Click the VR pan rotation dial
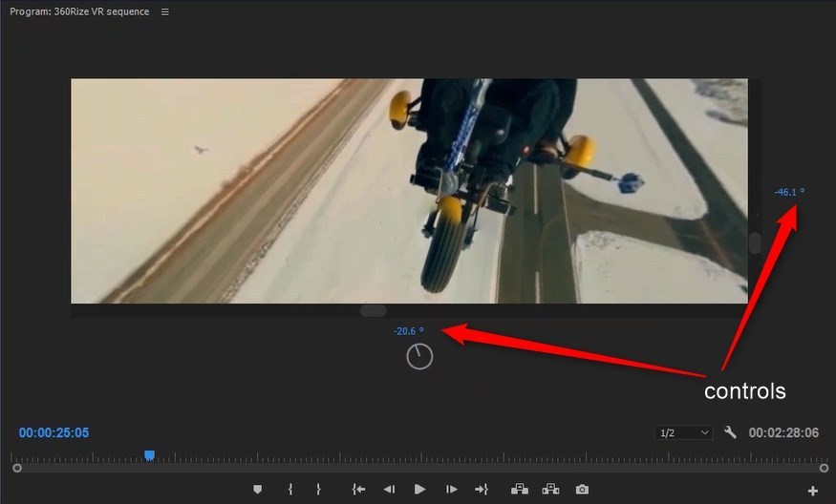Image resolution: width=836 pixels, height=504 pixels. point(419,356)
